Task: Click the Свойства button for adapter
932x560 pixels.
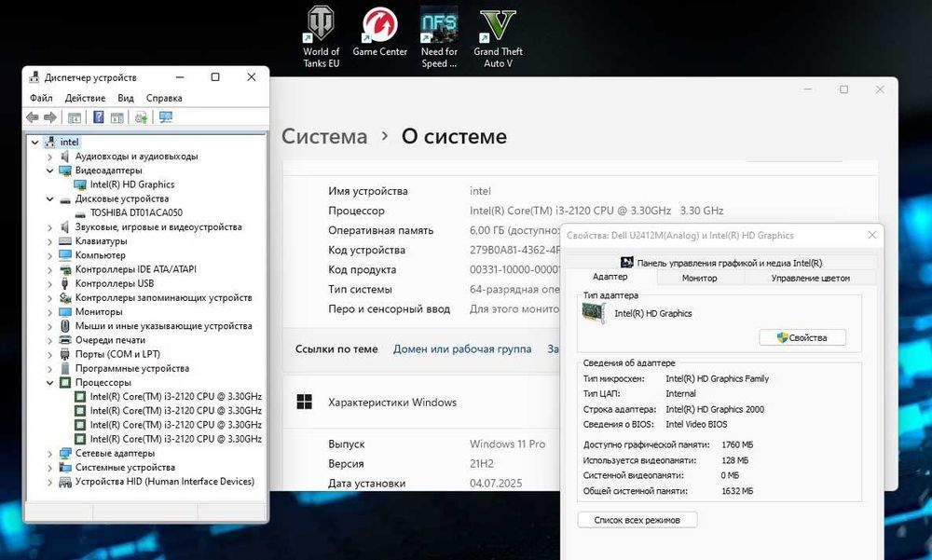Action: tap(802, 337)
